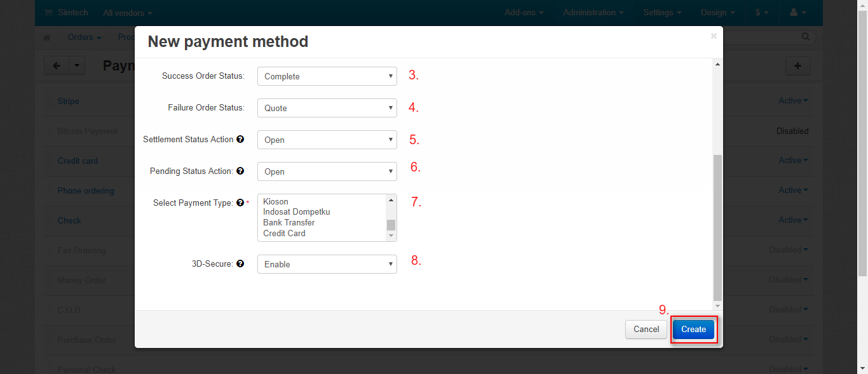868x374 pixels.
Task: Close the dialog with the X icon
Action: click(x=714, y=36)
